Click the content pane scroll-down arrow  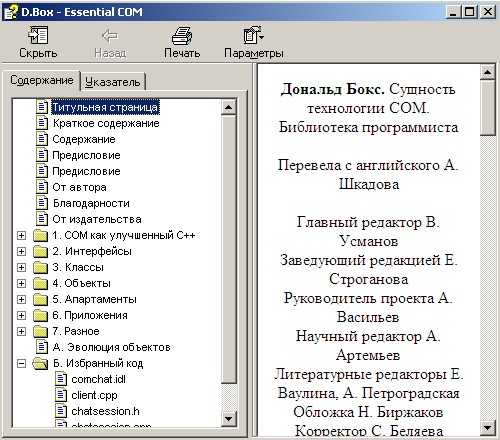tap(488, 427)
